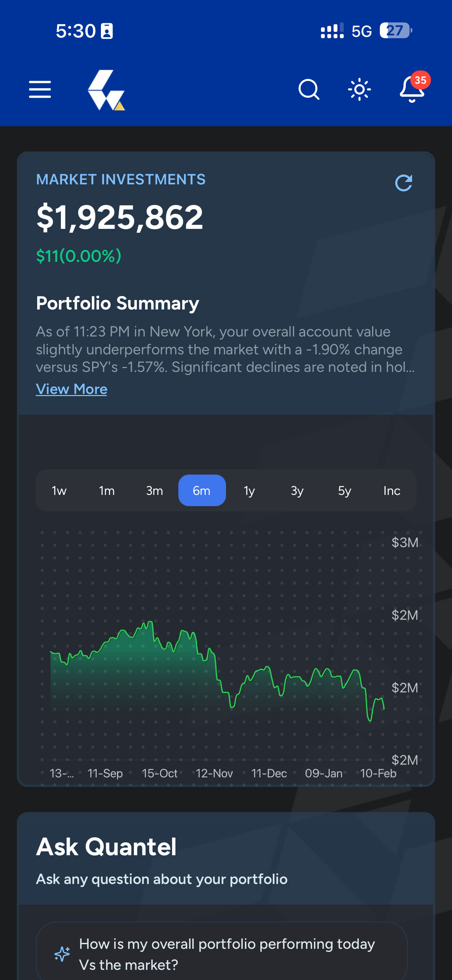This screenshot has height=980, width=452.
Task: Open the hamburger navigation menu
Action: click(40, 89)
